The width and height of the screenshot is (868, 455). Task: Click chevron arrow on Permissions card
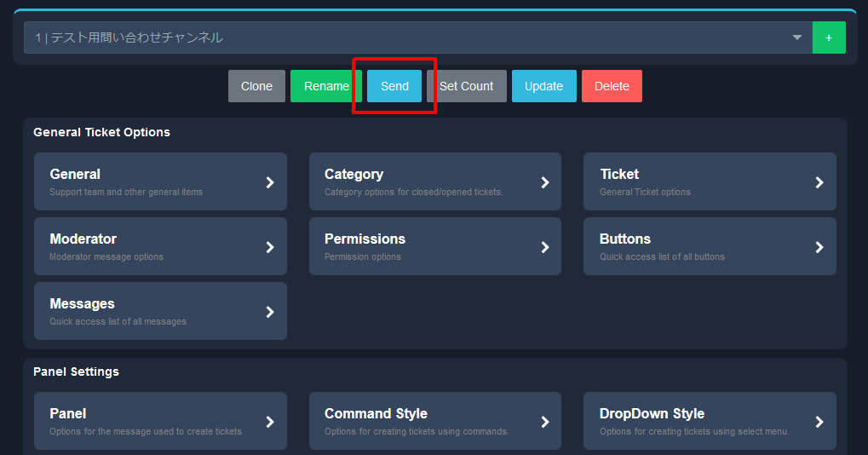[545, 247]
